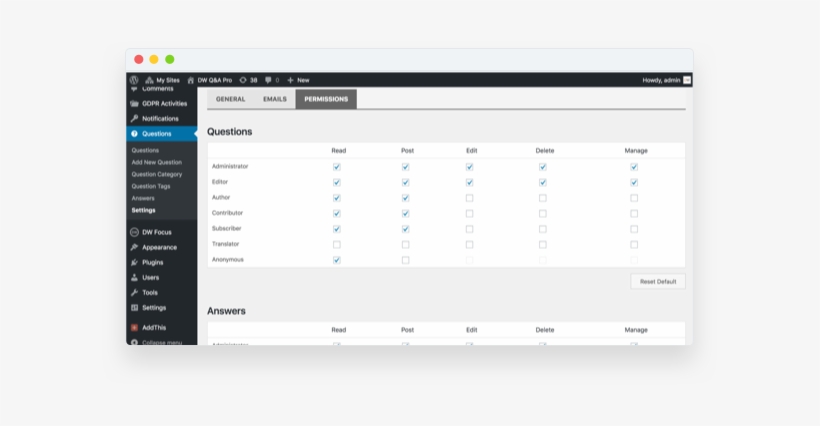The image size is (820, 426).
Task: Click GDPR Activities sidebar icon
Action: click(x=134, y=103)
